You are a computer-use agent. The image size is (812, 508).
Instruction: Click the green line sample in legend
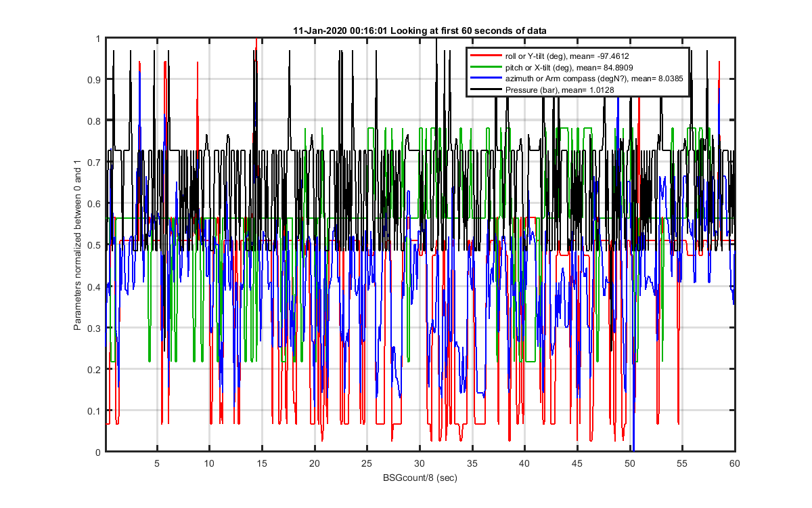pyautogui.click(x=486, y=68)
